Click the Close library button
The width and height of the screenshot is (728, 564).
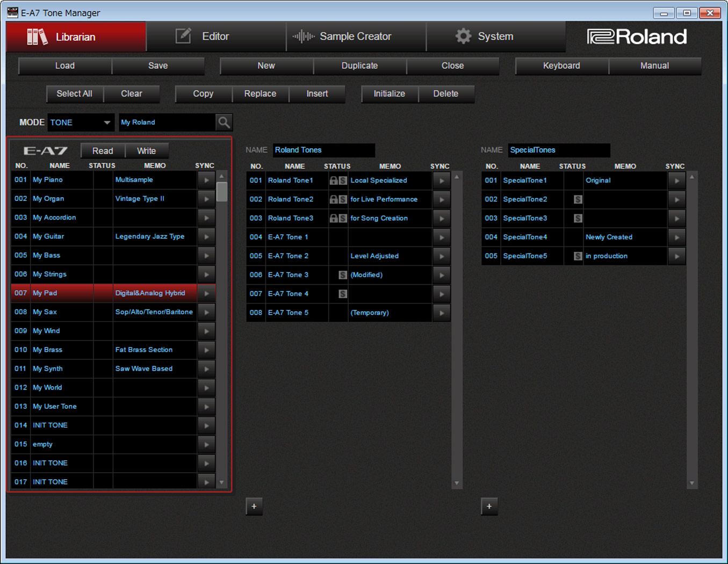click(x=453, y=66)
